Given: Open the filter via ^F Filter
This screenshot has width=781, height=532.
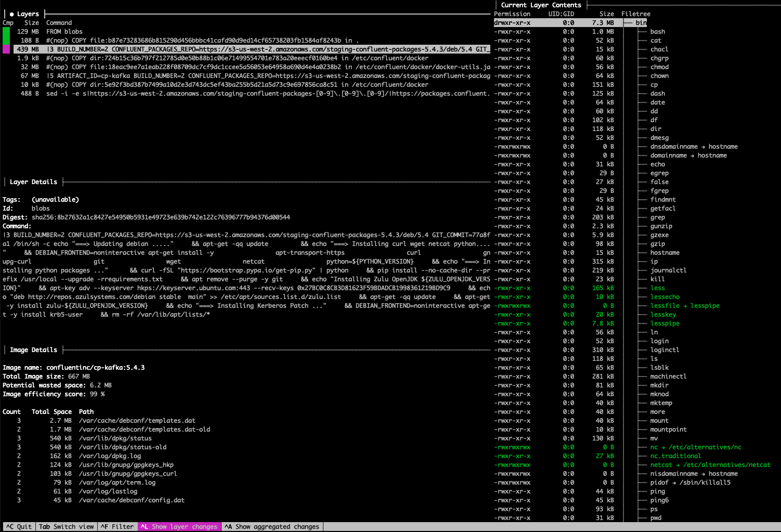Looking at the screenshot, I should pos(117,526).
